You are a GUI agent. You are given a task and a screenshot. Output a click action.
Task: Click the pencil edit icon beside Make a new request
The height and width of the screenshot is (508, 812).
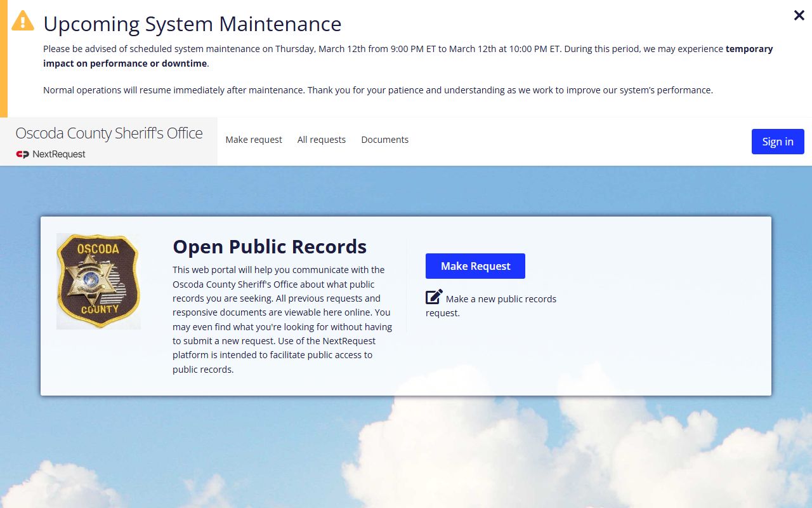tap(434, 297)
